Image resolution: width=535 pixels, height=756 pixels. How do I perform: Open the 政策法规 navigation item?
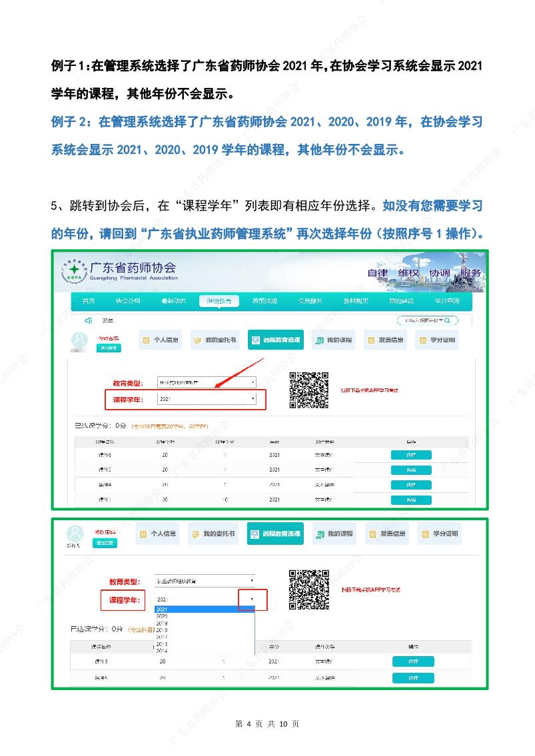[265, 301]
